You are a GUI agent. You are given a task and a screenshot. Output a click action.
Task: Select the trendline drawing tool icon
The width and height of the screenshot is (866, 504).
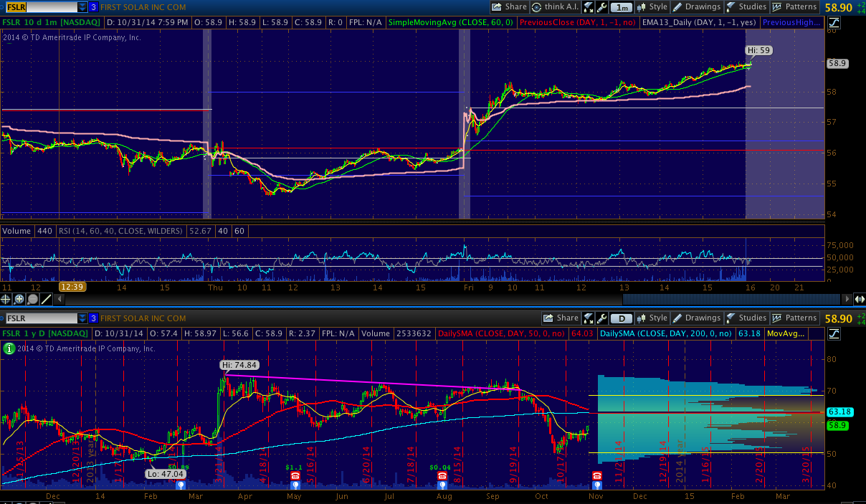[46, 299]
